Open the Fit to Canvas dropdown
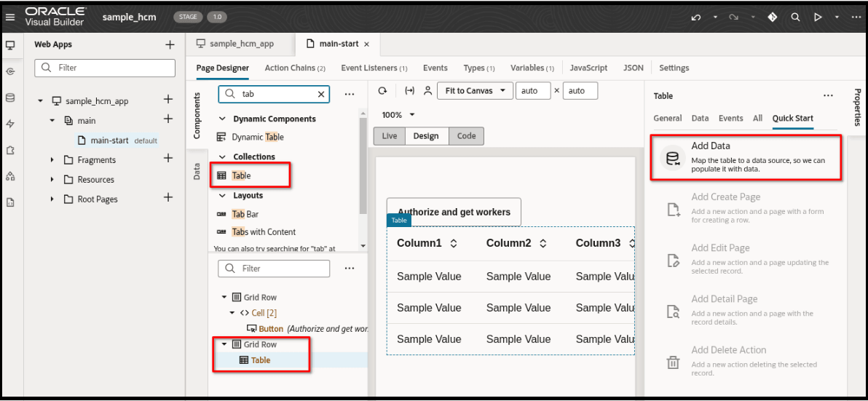The width and height of the screenshot is (868, 401). coord(475,91)
